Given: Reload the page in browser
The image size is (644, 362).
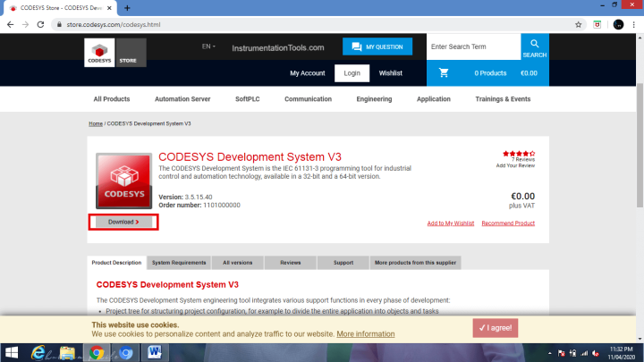Looking at the screenshot, I should pos(40,24).
